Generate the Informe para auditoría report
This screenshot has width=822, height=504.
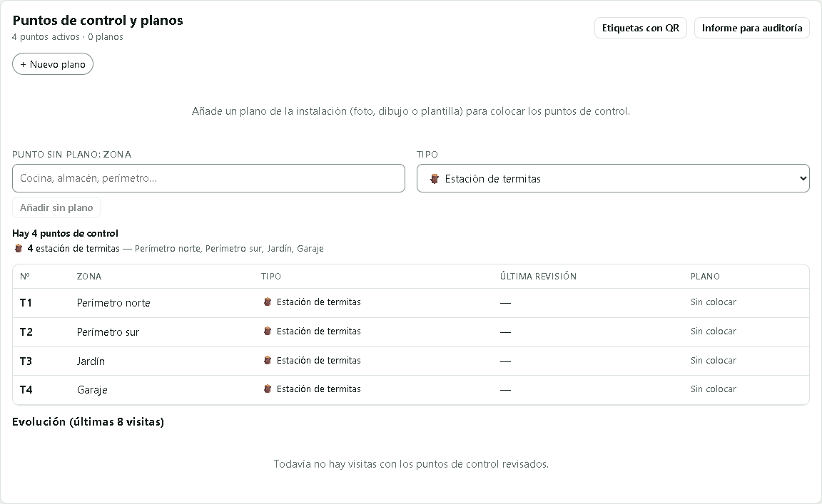(752, 28)
